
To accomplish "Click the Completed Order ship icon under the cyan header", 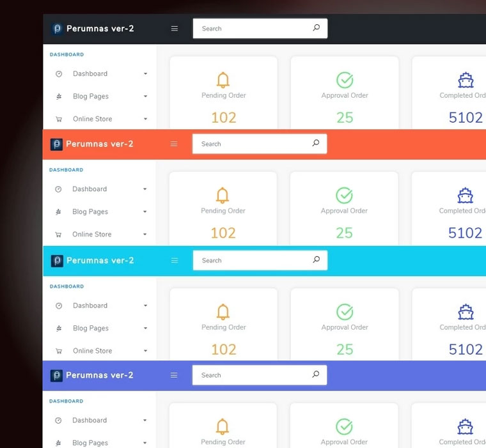I will click(x=466, y=312).
